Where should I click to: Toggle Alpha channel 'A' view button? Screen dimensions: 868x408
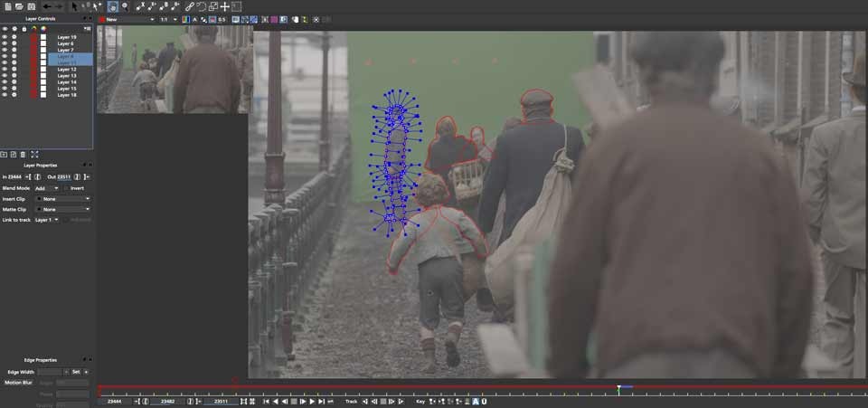click(195, 19)
